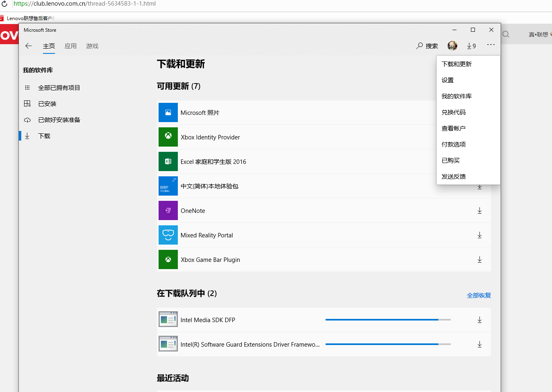Click the Intel Software Guard Extensions icon
The width and height of the screenshot is (552, 392).
coord(168,344)
